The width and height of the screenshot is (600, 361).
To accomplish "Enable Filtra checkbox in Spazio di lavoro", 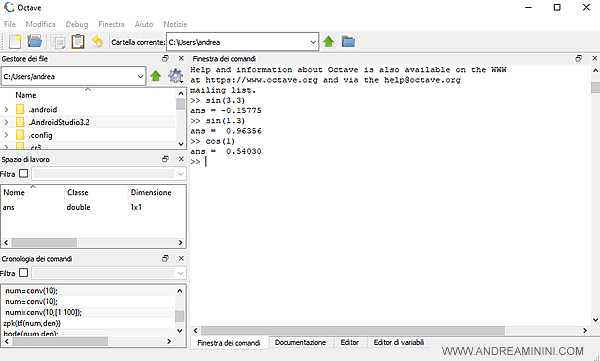I will click(23, 173).
